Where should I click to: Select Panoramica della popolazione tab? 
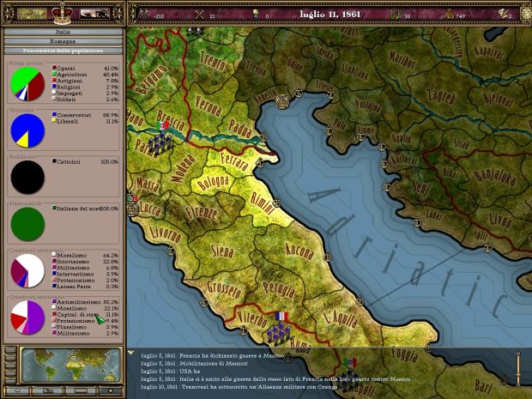point(63,51)
